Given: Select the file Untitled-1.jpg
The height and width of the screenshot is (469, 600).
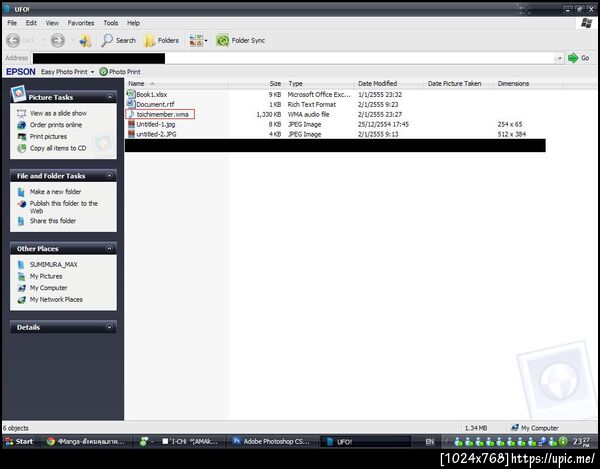Looking at the screenshot, I should click(156, 124).
